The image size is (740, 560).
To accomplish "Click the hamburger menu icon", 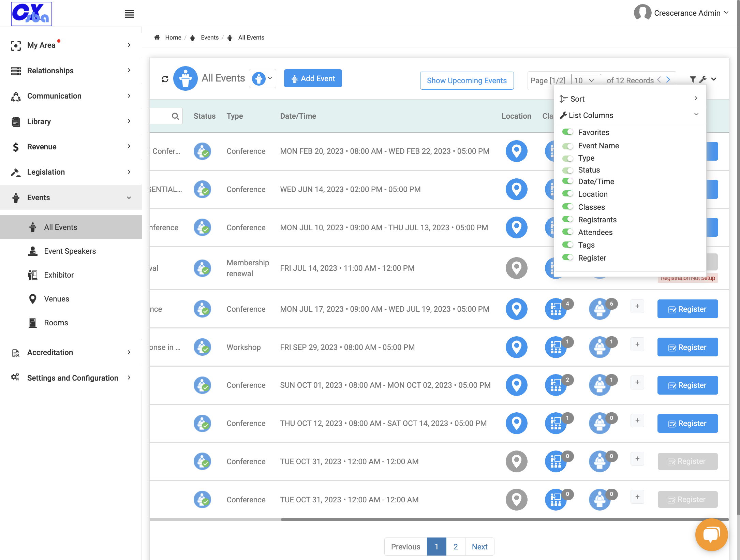I will tap(129, 14).
